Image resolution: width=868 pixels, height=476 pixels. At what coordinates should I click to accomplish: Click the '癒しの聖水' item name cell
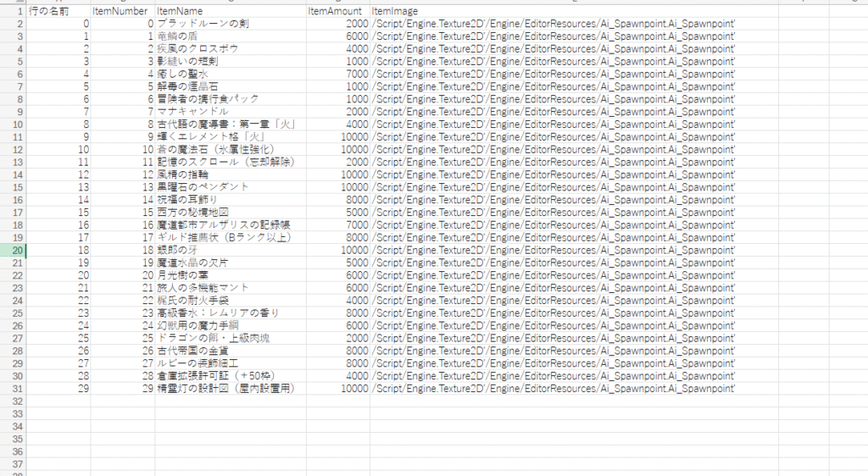point(231,74)
